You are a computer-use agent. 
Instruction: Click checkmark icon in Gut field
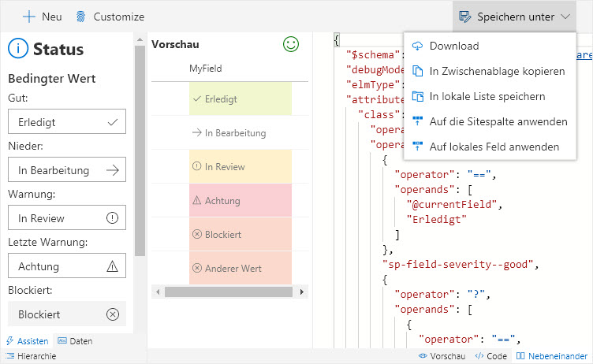point(112,122)
